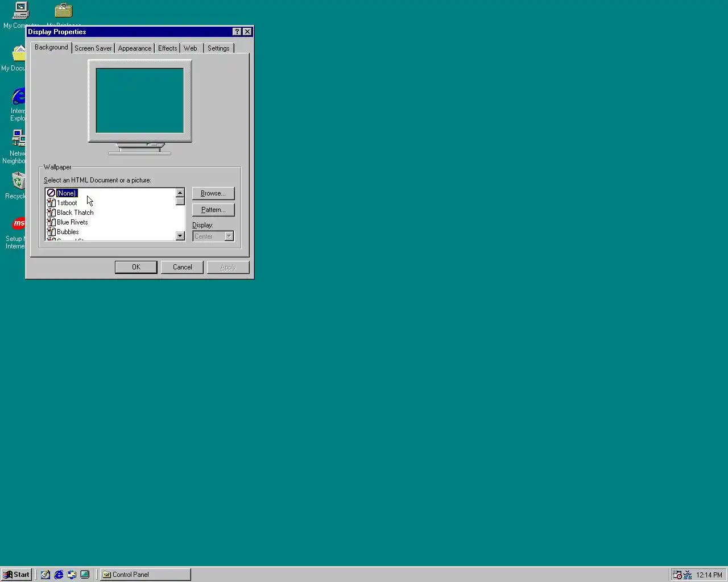Open the Settings tab
Image resolution: width=728 pixels, height=582 pixels.
point(218,48)
